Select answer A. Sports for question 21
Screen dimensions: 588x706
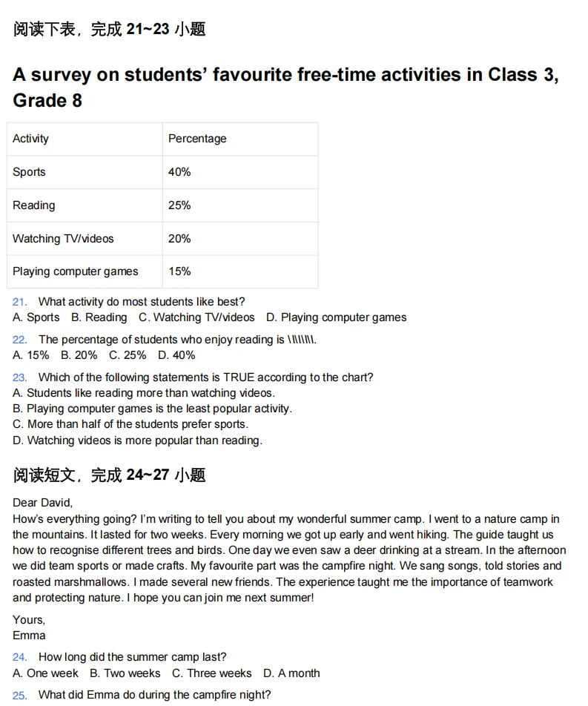[36, 317]
